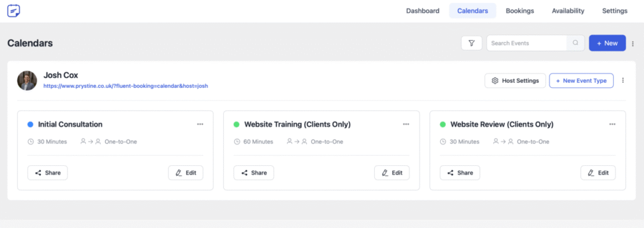This screenshot has height=228, width=644.
Task: Edit the Website Training event
Action: point(392,173)
